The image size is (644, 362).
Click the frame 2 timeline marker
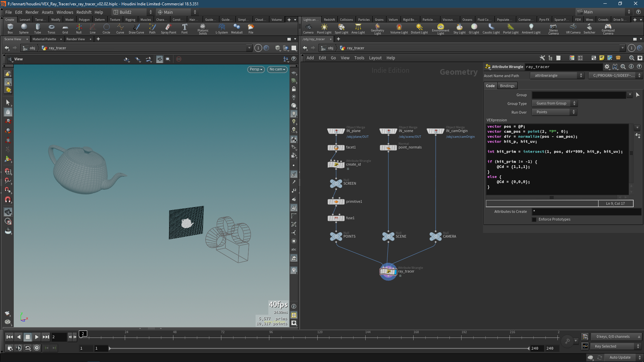click(x=83, y=334)
